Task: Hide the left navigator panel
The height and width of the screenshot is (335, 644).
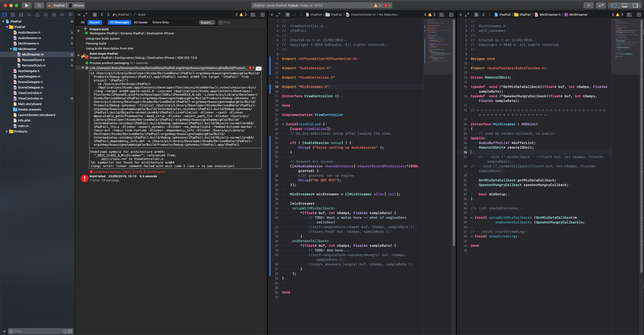Action: (614, 5)
